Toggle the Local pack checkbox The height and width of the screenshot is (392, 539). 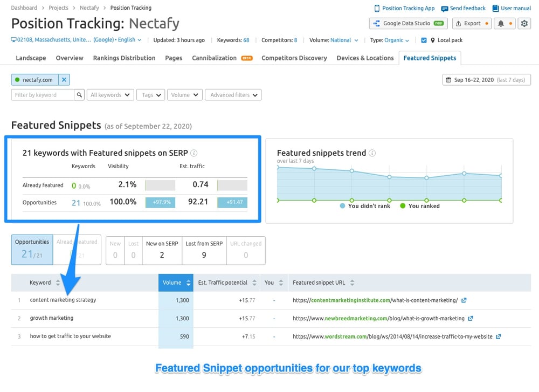coord(424,40)
